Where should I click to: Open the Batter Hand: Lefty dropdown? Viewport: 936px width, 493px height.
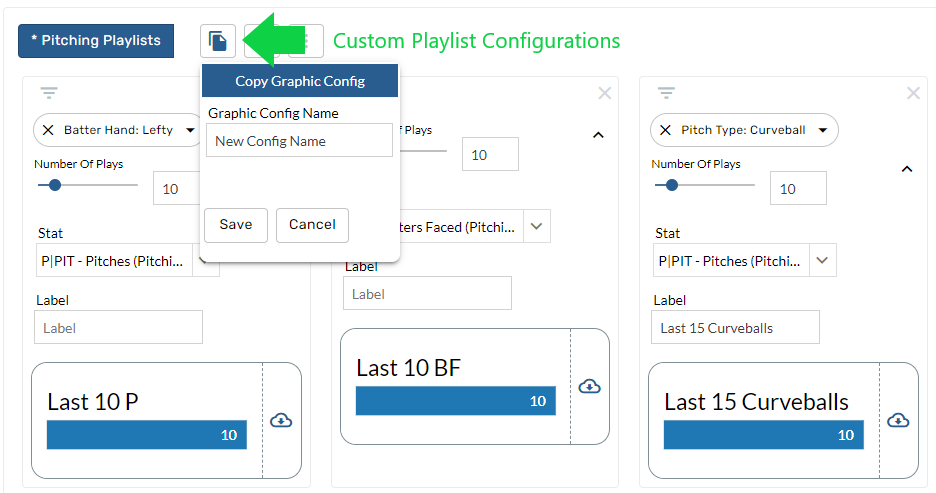pos(191,130)
